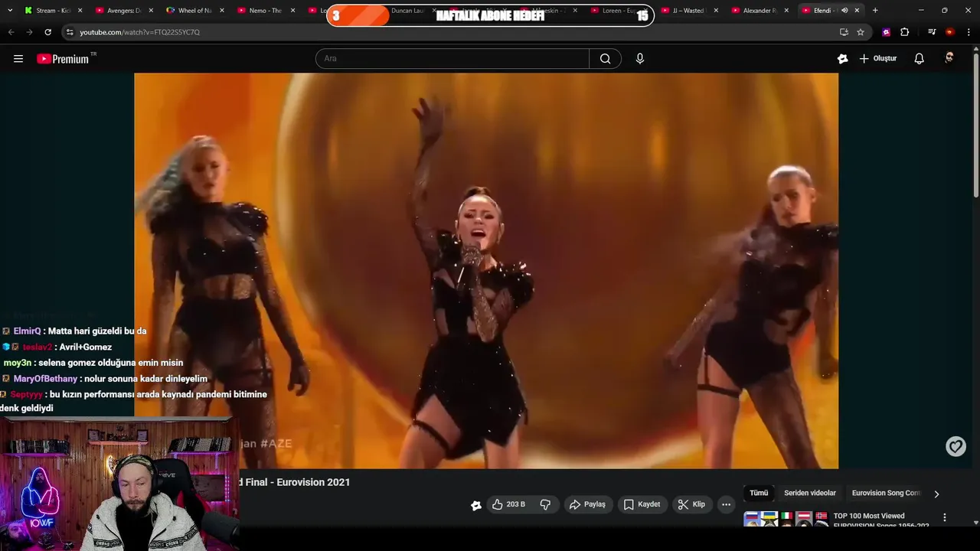Screen dimensions: 980x551
Task: Open the media control icon in the toolbar
Action: tap(932, 32)
